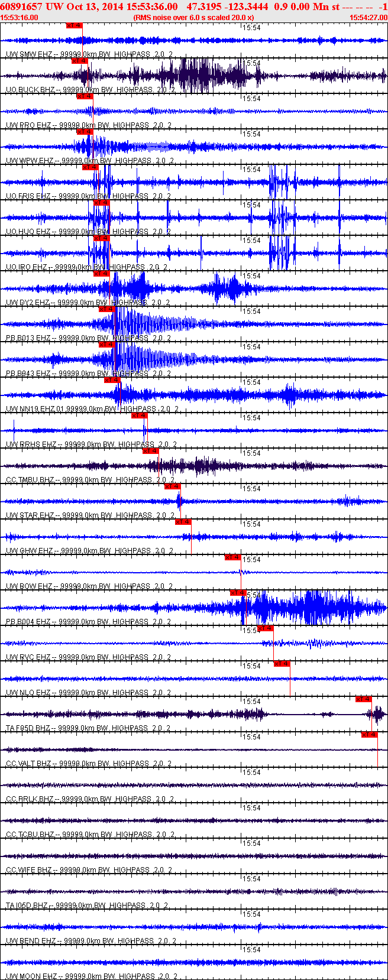This screenshot has height=980, width=388.
Task: Click the 15:54:27.00 end time label
Action: click(x=368, y=18)
